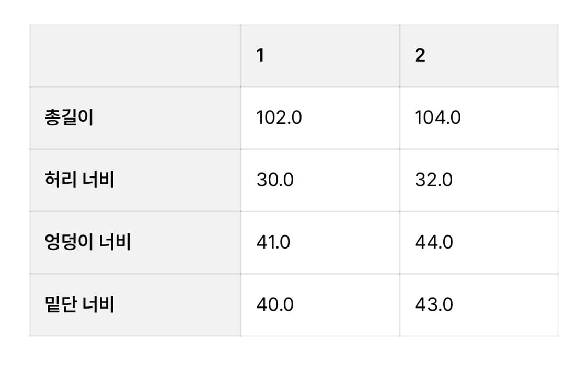588x366 pixels.
Task: Click the size 2 column header
Action: click(420, 55)
